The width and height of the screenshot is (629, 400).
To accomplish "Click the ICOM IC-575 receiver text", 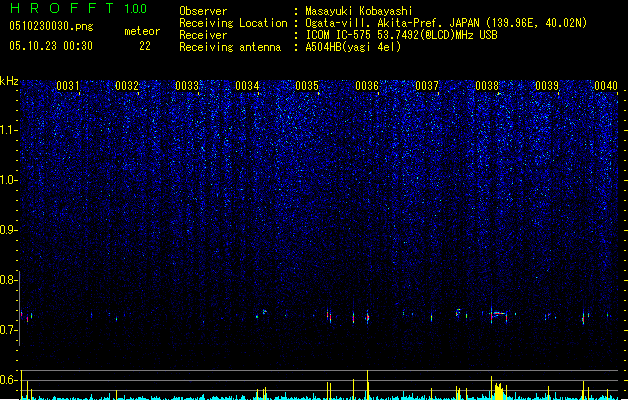I will coord(401,35).
